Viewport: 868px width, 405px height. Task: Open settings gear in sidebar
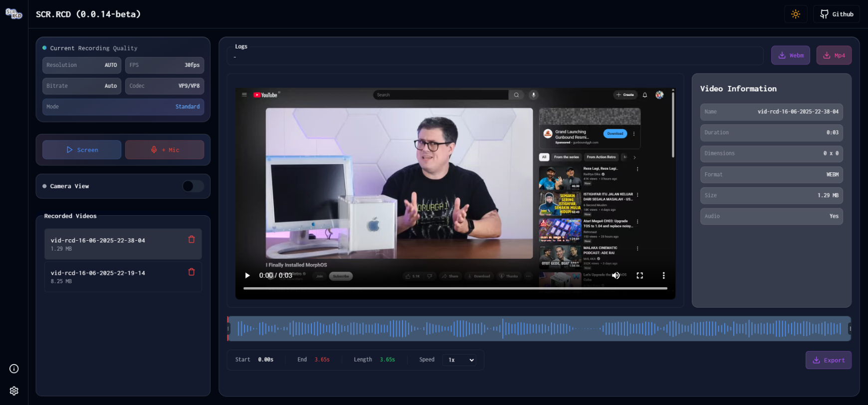tap(14, 391)
